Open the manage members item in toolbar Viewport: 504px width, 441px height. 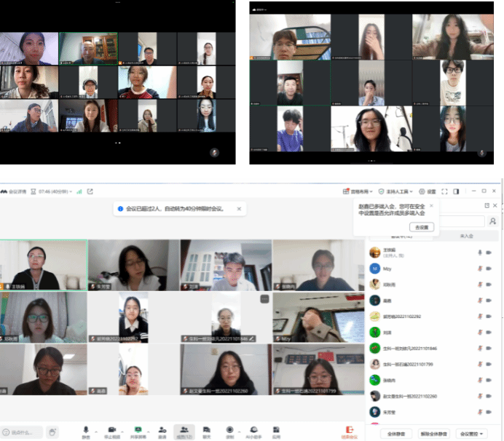click(184, 430)
